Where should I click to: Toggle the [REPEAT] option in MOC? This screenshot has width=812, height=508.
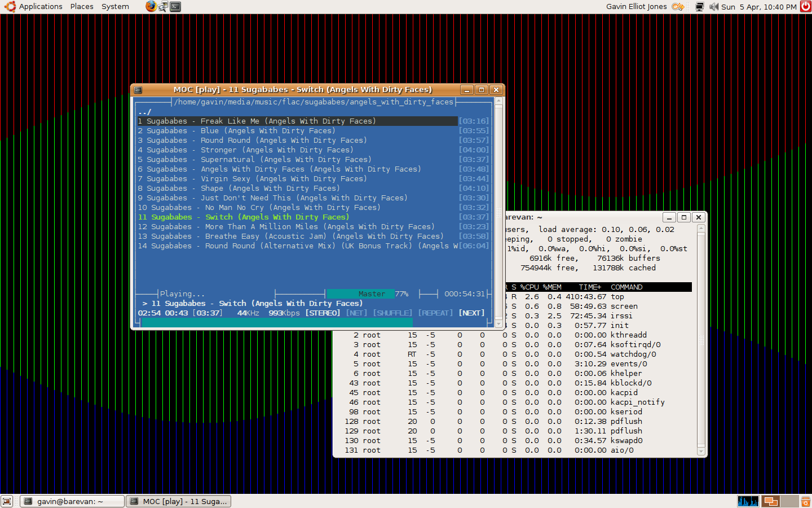click(435, 313)
